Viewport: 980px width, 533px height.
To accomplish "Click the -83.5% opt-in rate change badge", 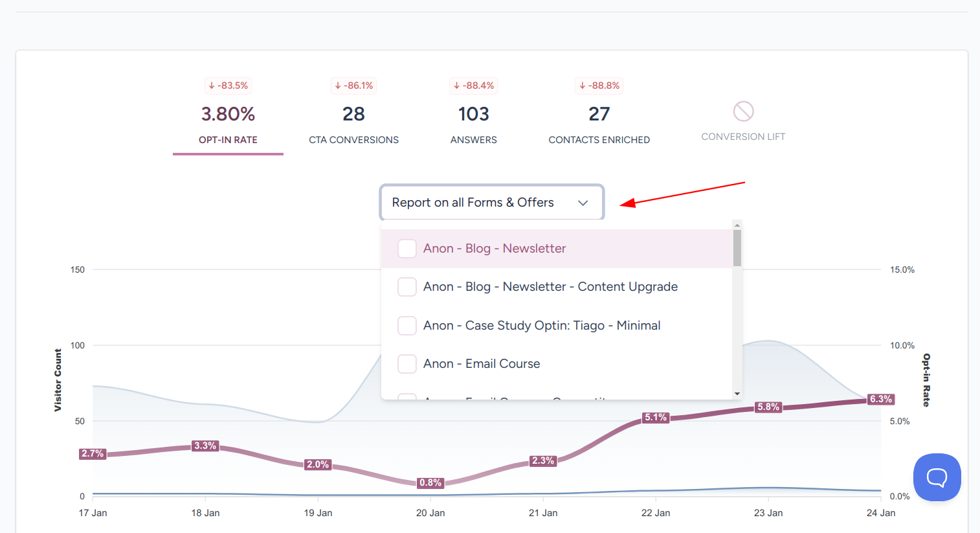I will tap(228, 85).
